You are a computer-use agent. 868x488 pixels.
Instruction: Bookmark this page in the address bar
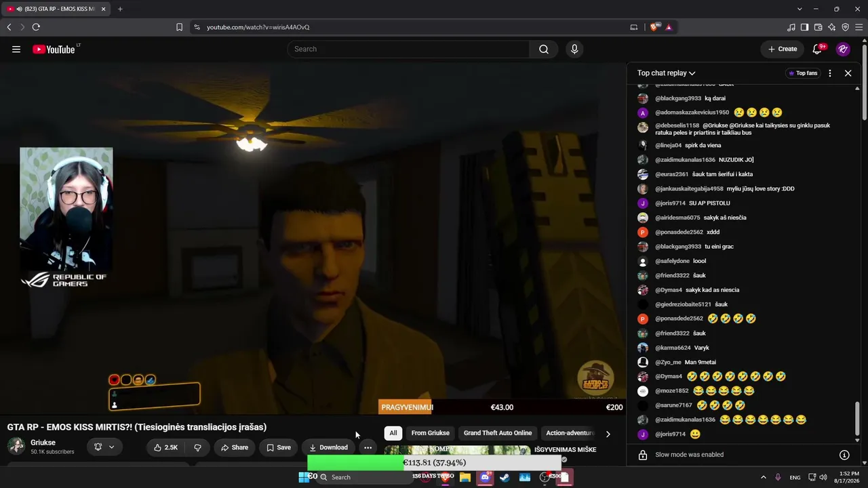(179, 27)
